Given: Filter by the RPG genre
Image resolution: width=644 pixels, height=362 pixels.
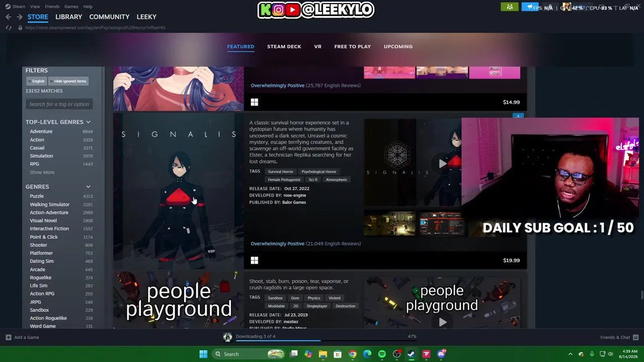Looking at the screenshot, I should click(34, 164).
